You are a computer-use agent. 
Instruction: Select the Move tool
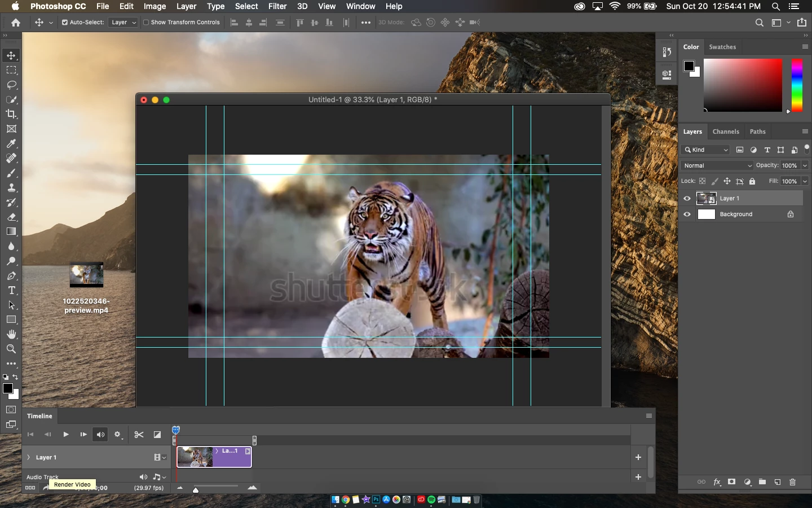tap(11, 55)
